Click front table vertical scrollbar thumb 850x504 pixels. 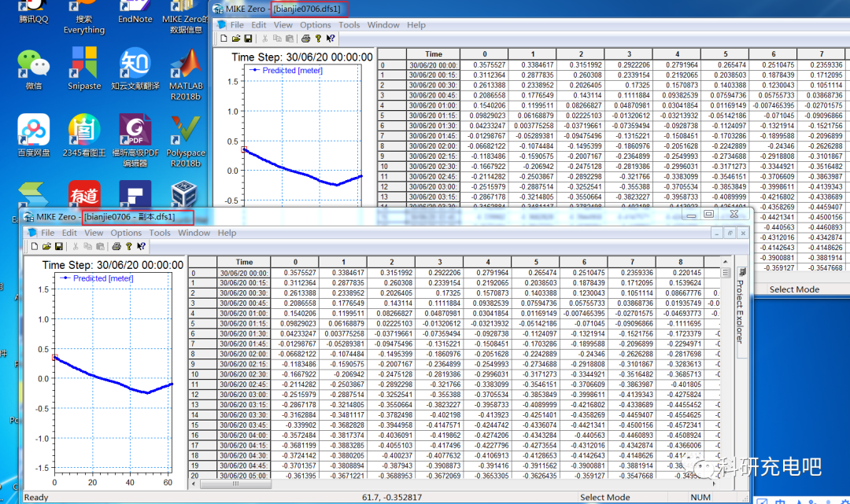pyautogui.click(x=726, y=273)
